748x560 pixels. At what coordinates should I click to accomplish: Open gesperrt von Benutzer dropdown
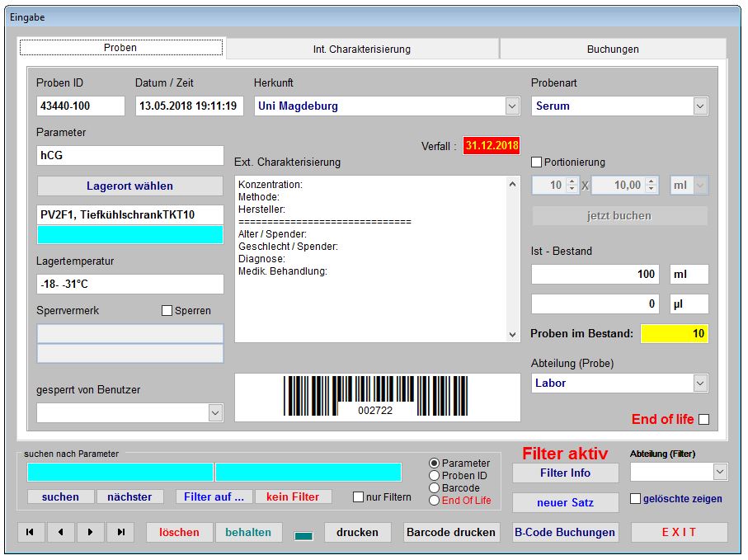pos(215,412)
